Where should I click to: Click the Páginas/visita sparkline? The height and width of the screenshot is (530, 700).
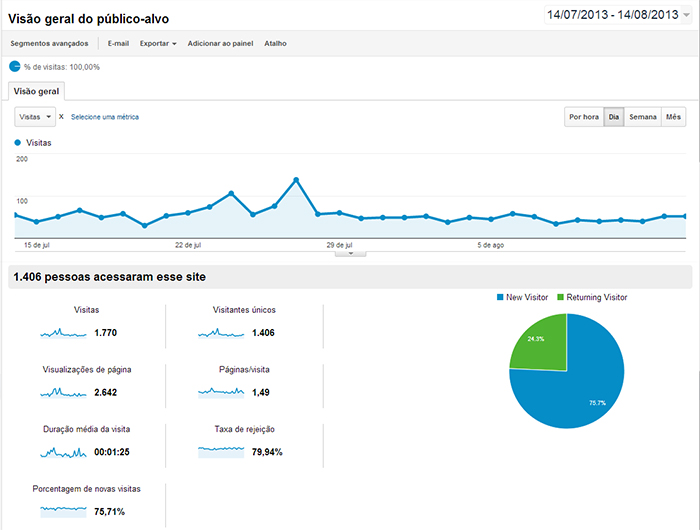point(221,392)
